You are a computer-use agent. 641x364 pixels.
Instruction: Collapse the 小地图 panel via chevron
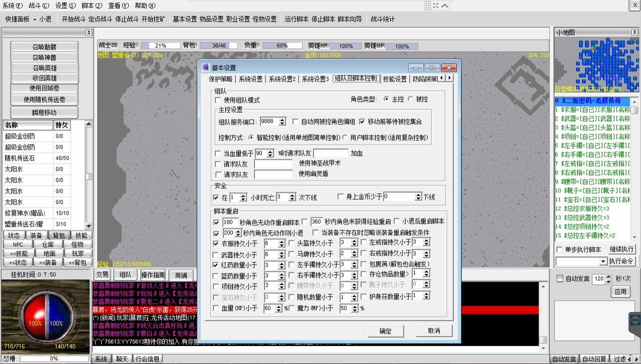pos(635,33)
